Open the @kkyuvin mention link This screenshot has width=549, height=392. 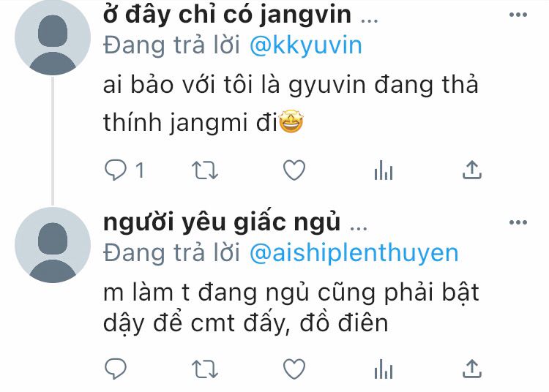click(x=306, y=45)
